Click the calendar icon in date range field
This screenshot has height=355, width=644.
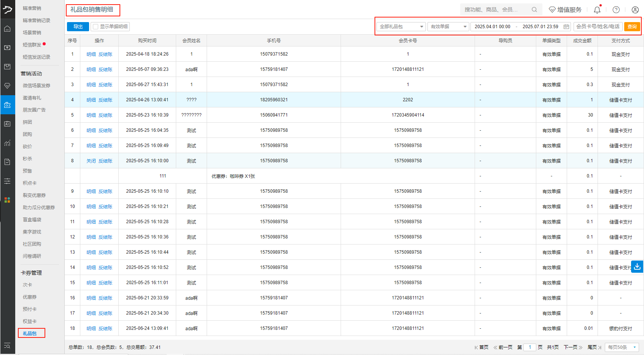click(566, 27)
